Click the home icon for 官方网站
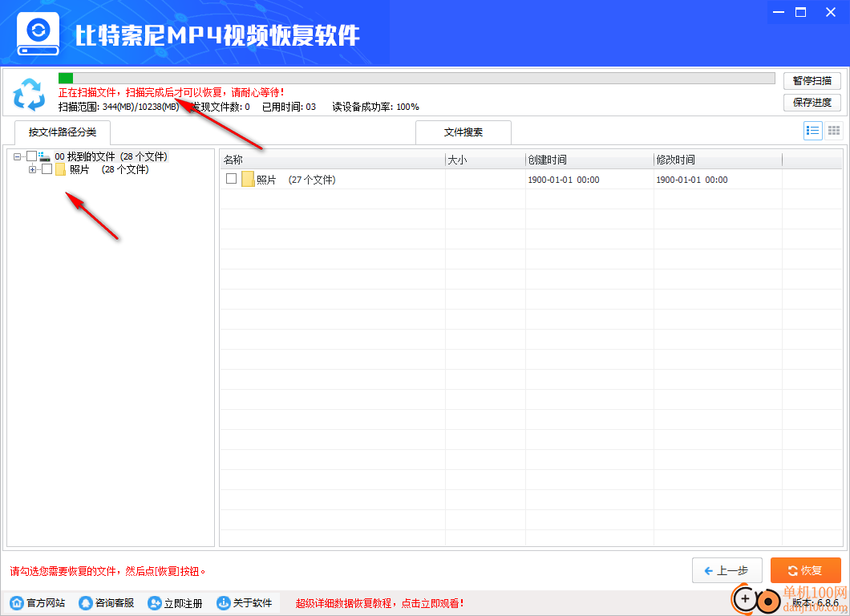850x616 pixels. point(17,602)
